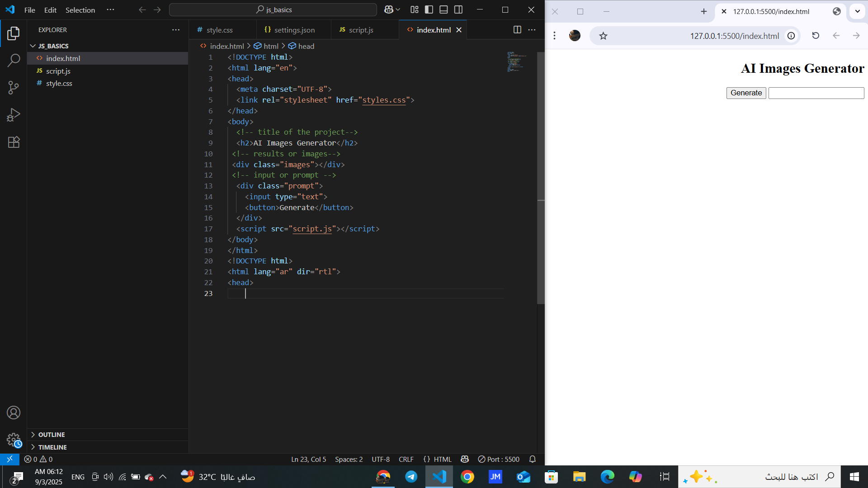Open the Selection menu
This screenshot has height=488, width=868.
tap(80, 10)
